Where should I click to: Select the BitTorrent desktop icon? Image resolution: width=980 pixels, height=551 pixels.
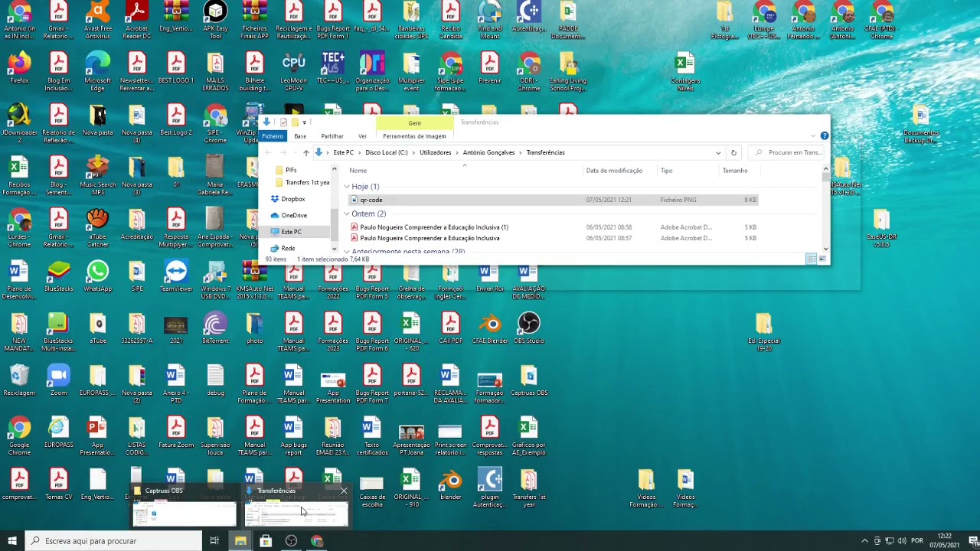[215, 328]
